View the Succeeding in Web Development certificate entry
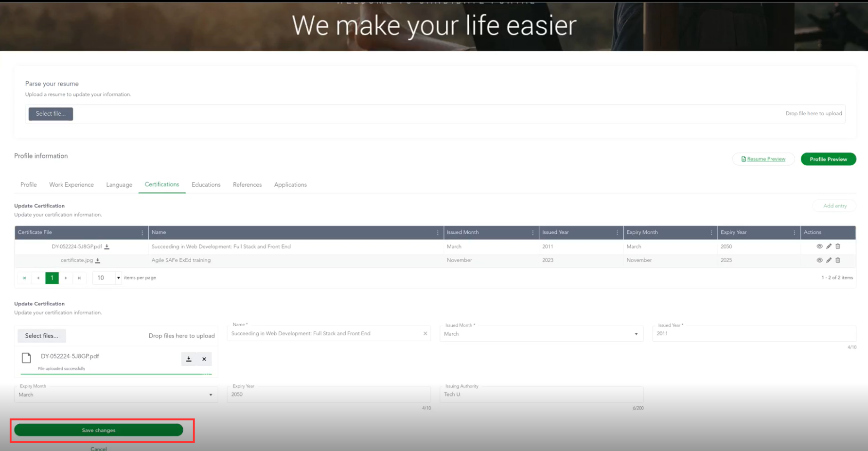Image resolution: width=868 pixels, height=451 pixels. click(x=819, y=246)
